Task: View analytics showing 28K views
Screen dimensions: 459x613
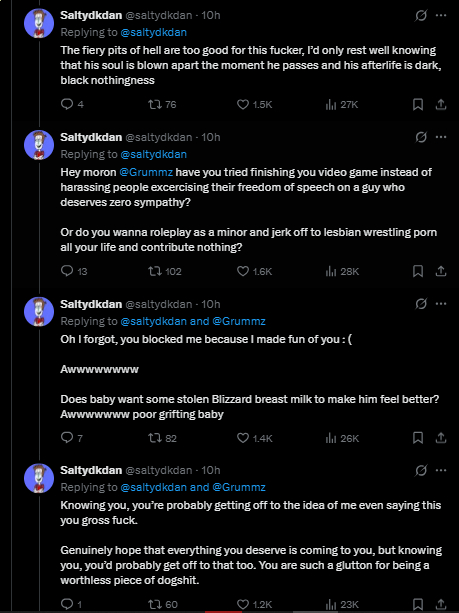Action: click(342, 271)
